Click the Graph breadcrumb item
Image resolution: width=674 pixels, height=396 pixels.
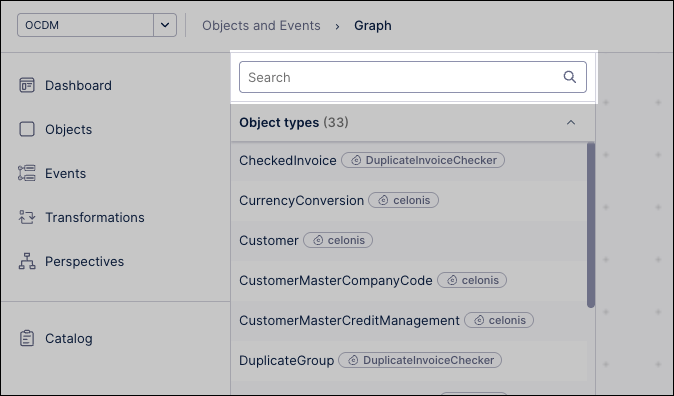(x=373, y=25)
